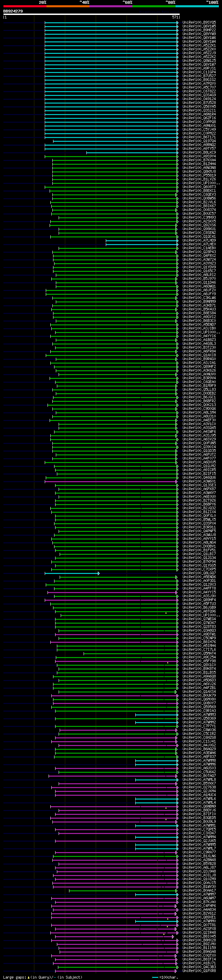Select label UniRef100_Q89HF4
The image size is (222, 980).
pos(199,600)
